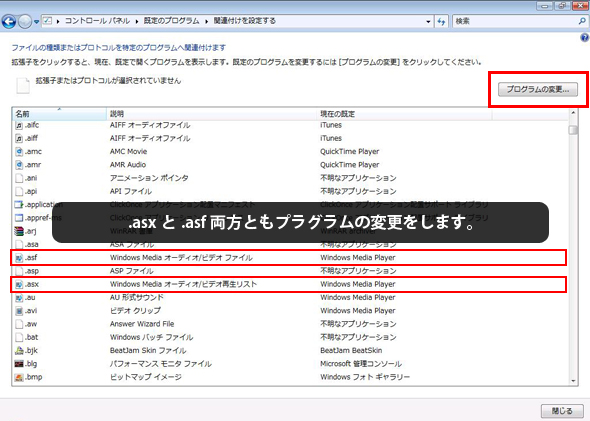590x421 pixels.
Task: Select the .amc QuickTime icon
Action: point(19,152)
